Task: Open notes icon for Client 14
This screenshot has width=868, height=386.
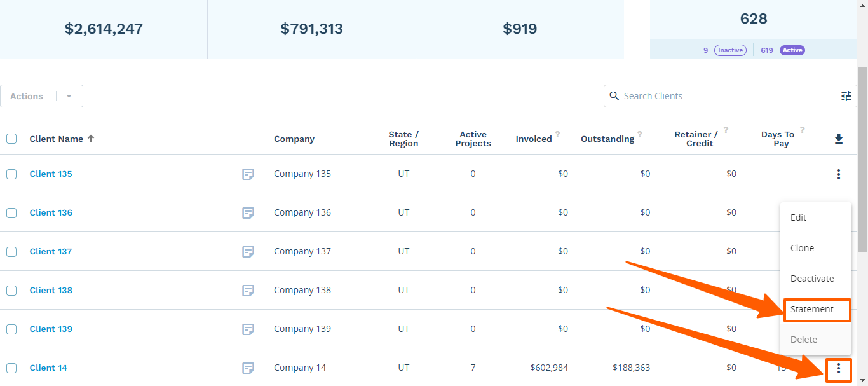Action: (x=248, y=368)
